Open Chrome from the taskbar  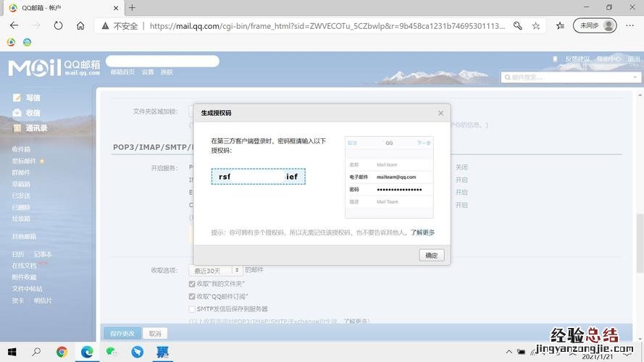pyautogui.click(x=62, y=352)
